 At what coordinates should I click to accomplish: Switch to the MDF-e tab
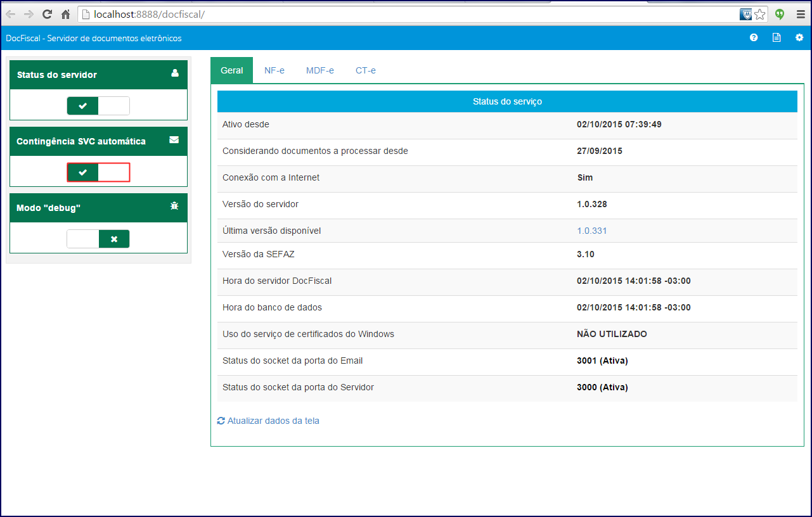[x=320, y=70]
